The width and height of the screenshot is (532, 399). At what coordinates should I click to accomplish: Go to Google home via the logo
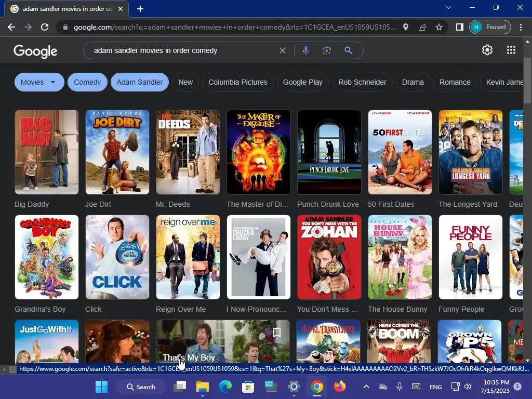35,51
